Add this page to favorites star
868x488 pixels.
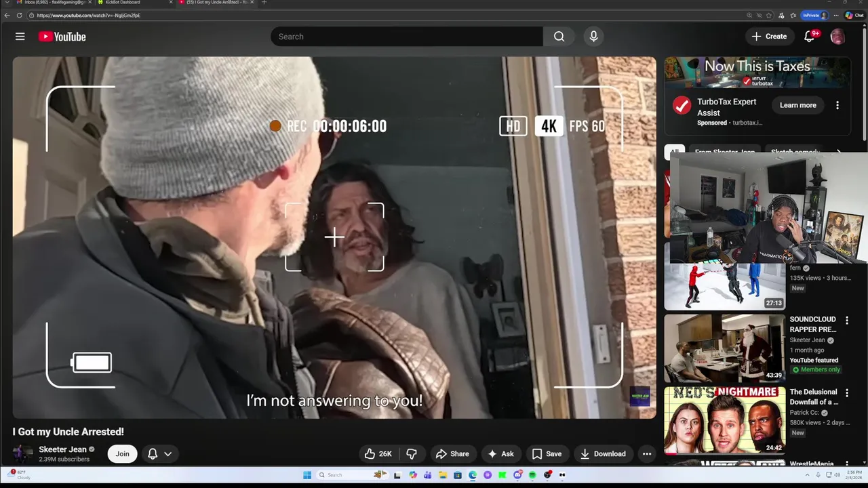[769, 15]
